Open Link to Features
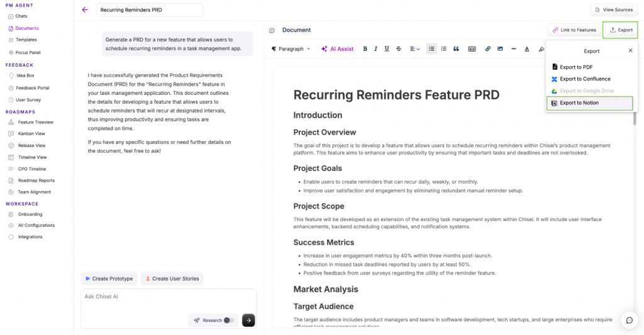 click(x=574, y=30)
